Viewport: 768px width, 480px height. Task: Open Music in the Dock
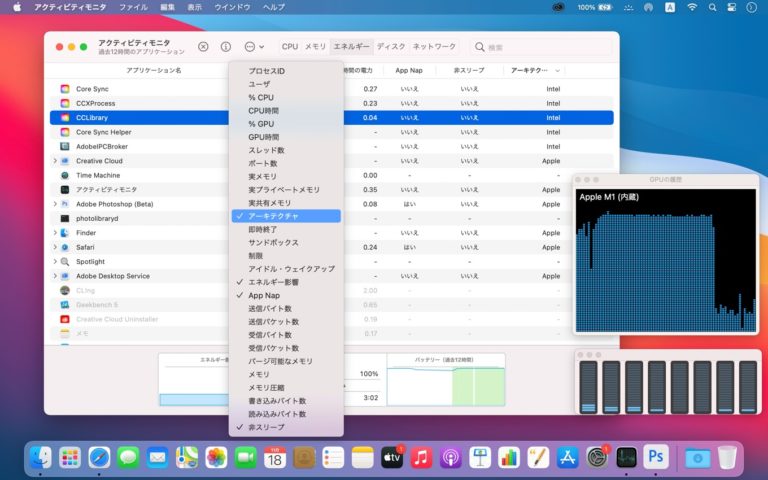coord(421,458)
